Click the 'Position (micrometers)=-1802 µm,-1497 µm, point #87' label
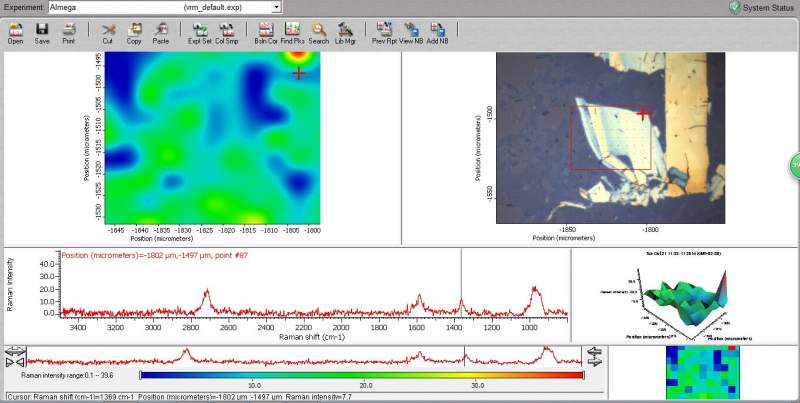 tap(155, 255)
